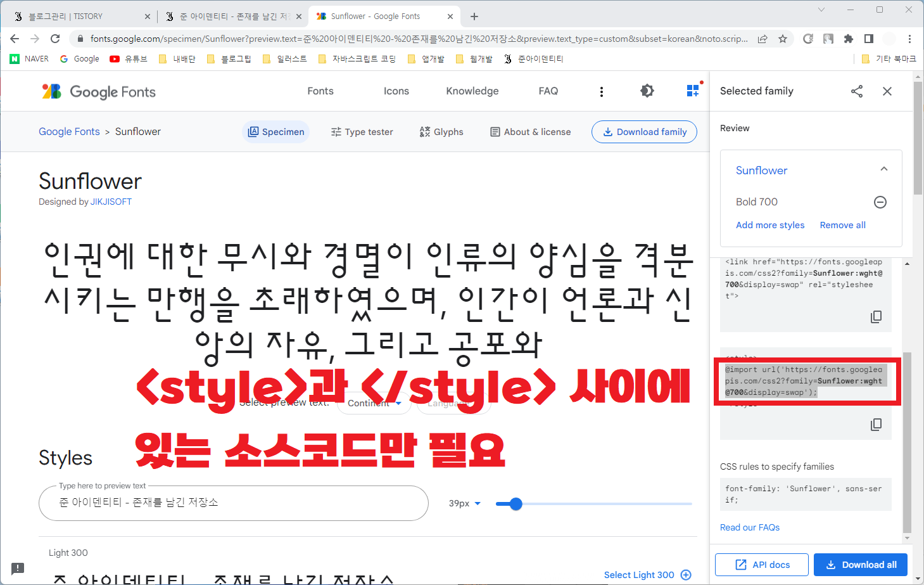The image size is (924, 585).
Task: Click Add more styles
Action: tap(770, 225)
